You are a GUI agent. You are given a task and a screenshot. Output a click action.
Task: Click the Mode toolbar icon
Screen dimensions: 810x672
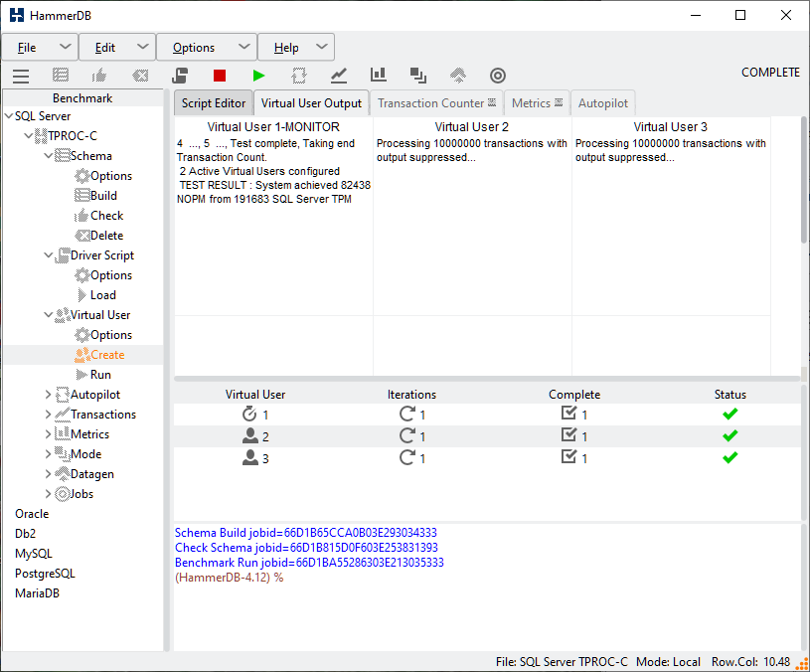coord(417,76)
